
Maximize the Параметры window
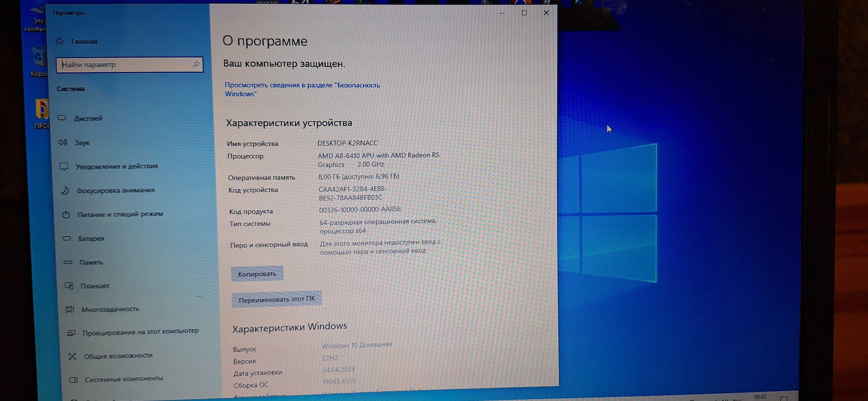pyautogui.click(x=524, y=13)
